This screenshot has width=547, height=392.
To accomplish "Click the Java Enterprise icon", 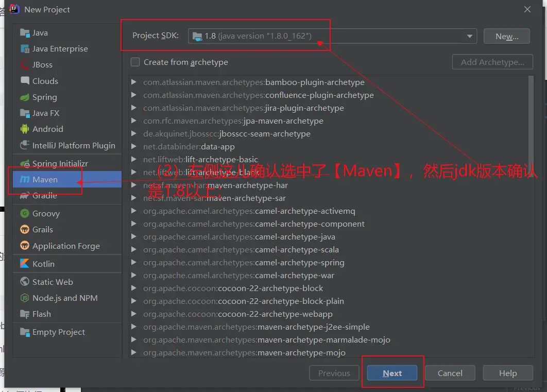I will point(25,49).
